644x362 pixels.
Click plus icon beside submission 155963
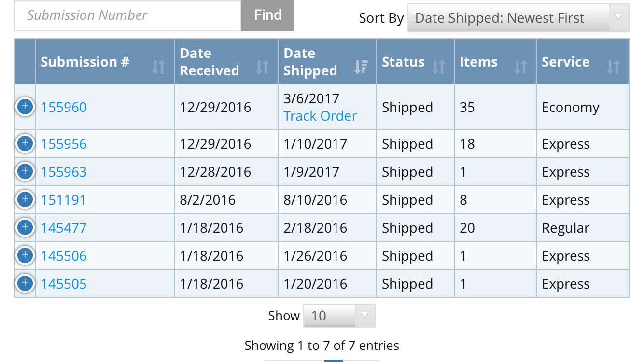coord(25,171)
